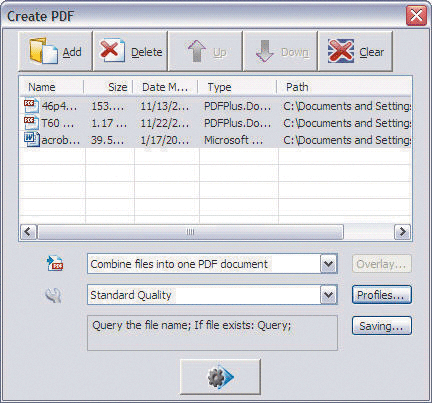Screen dimensions: 432x403
Task: Clear the list with the Clear button
Action: point(355,51)
